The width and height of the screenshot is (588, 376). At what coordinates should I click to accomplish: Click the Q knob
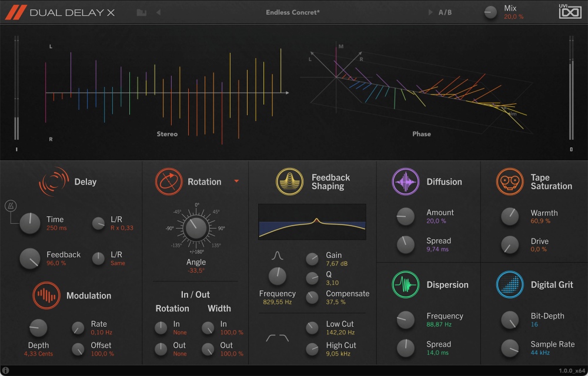pos(312,278)
